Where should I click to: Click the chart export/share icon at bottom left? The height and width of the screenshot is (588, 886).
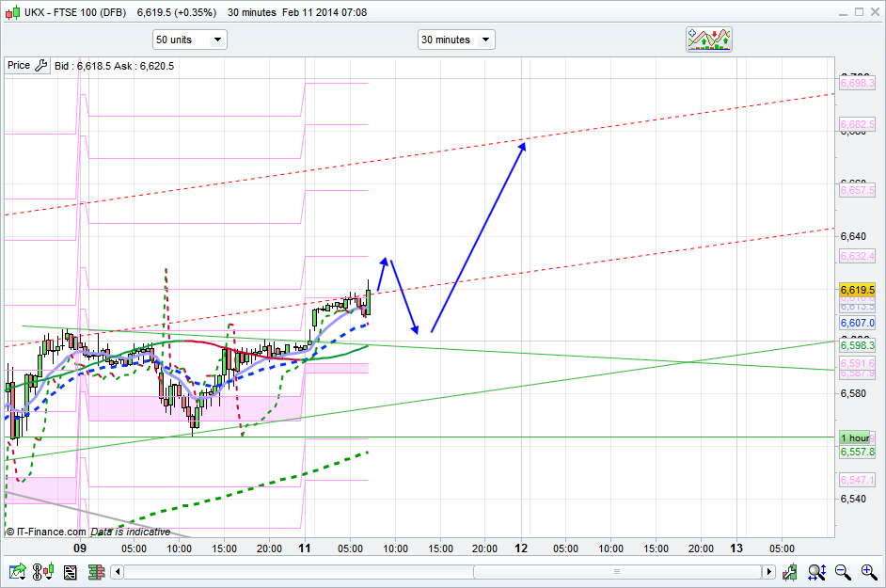coord(17,571)
